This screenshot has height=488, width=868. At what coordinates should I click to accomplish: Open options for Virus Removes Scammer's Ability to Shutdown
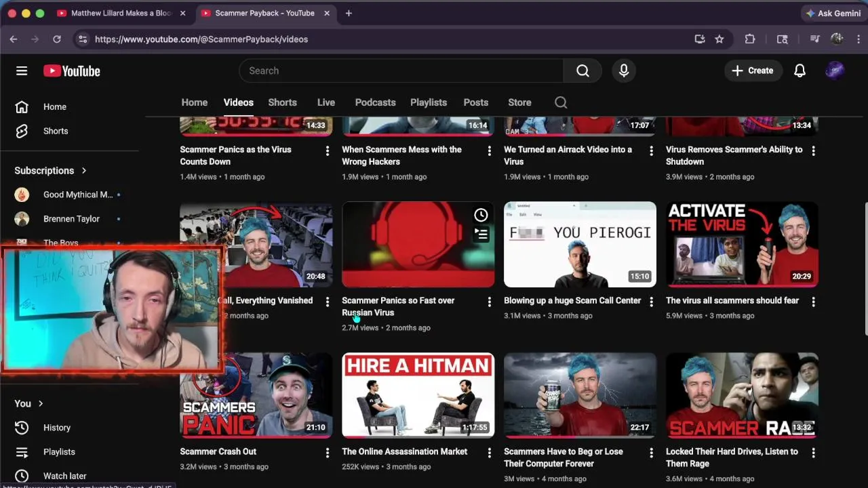814,150
